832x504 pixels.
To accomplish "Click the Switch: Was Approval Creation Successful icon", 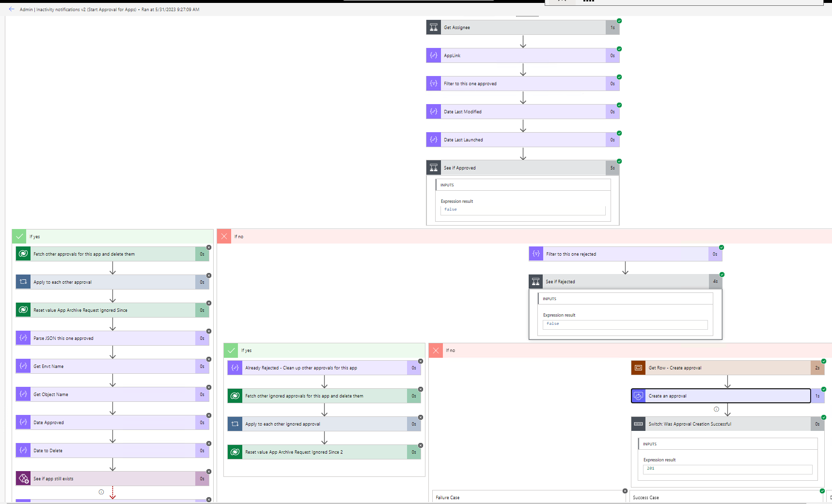I will click(x=638, y=424).
